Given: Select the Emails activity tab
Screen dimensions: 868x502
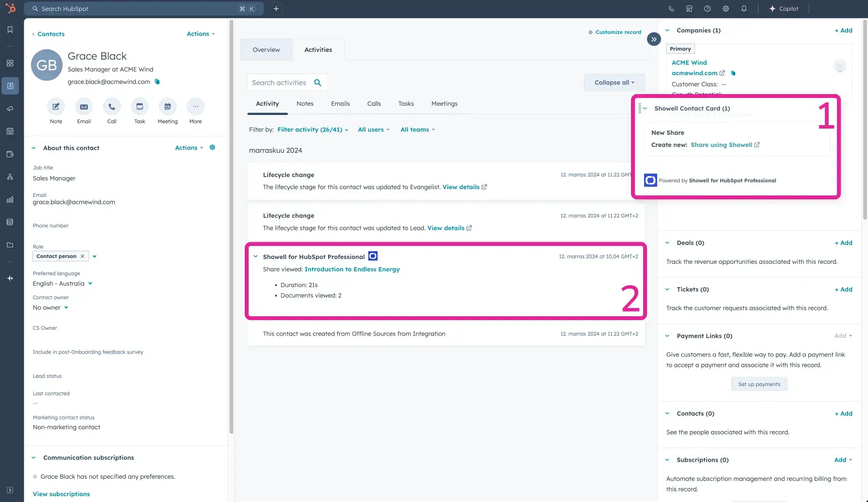Looking at the screenshot, I should 340,104.
